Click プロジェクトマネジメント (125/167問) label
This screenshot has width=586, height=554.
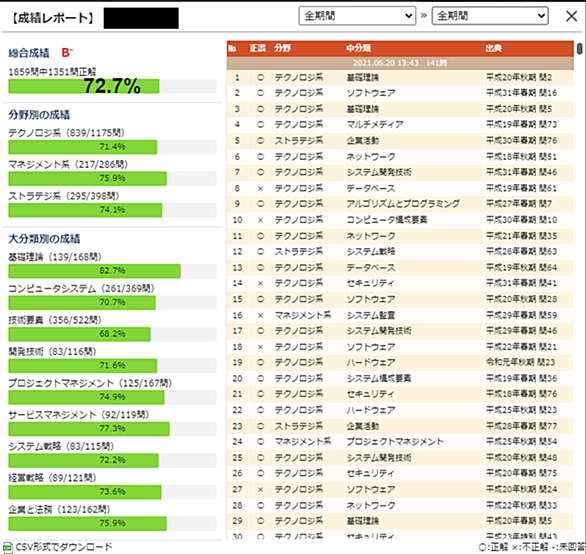point(90,383)
